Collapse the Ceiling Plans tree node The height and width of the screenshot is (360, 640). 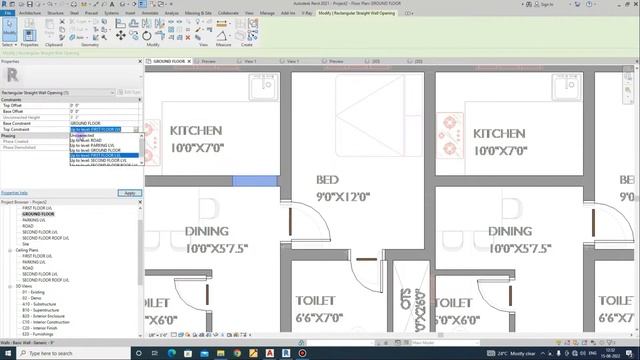pos(10,250)
